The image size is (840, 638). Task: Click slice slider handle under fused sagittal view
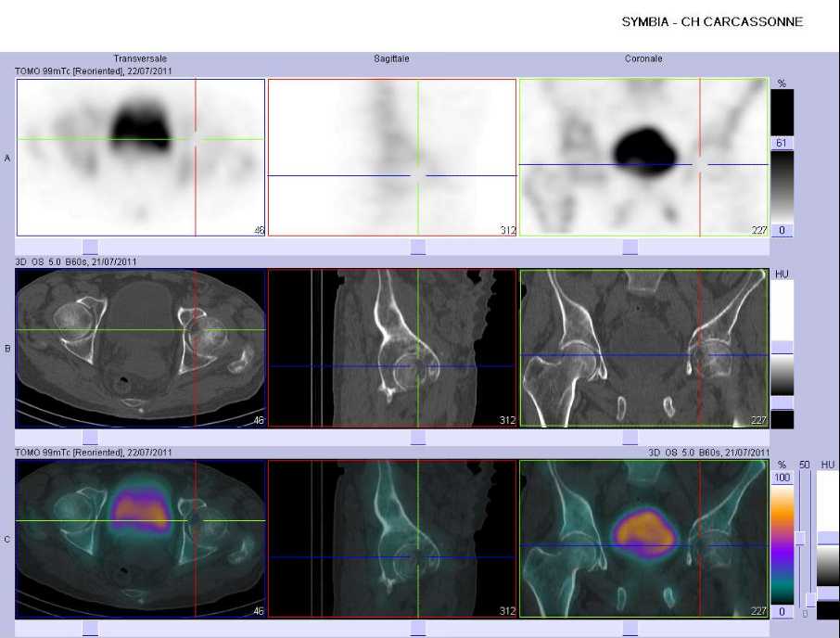[x=418, y=629]
